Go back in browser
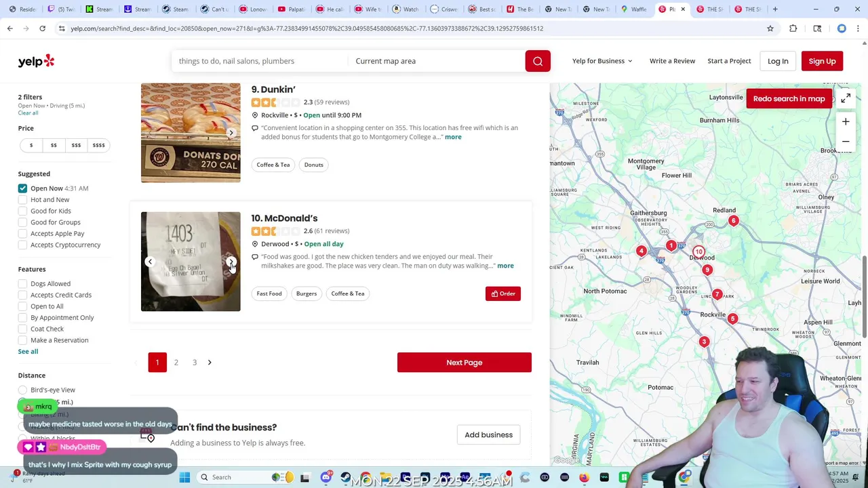The width and height of the screenshot is (868, 488). coord(9,28)
